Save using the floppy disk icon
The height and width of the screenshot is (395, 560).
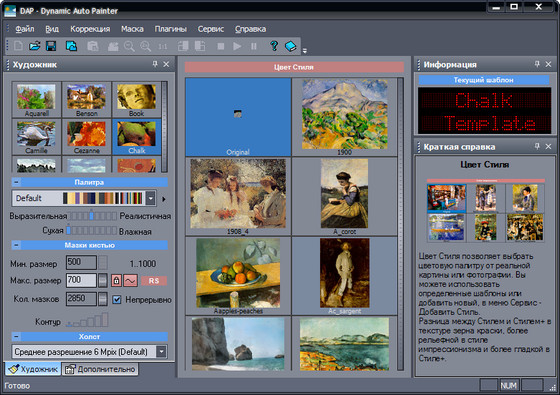coord(51,46)
